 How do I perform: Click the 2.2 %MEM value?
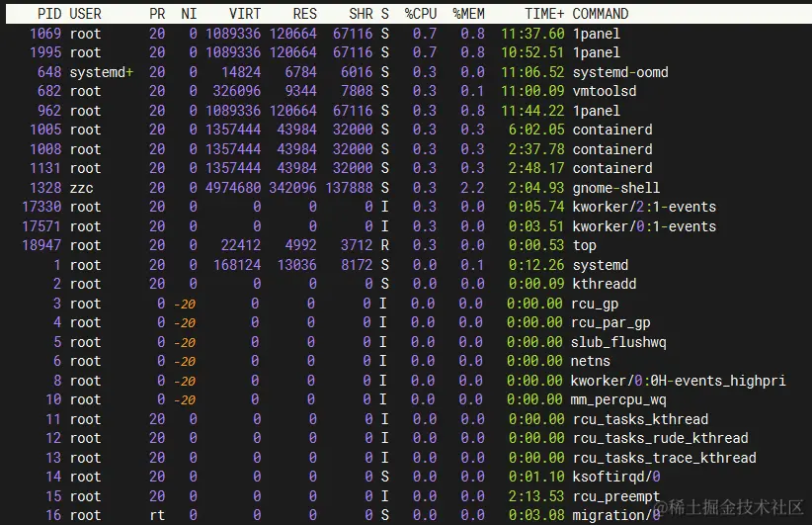point(473,188)
